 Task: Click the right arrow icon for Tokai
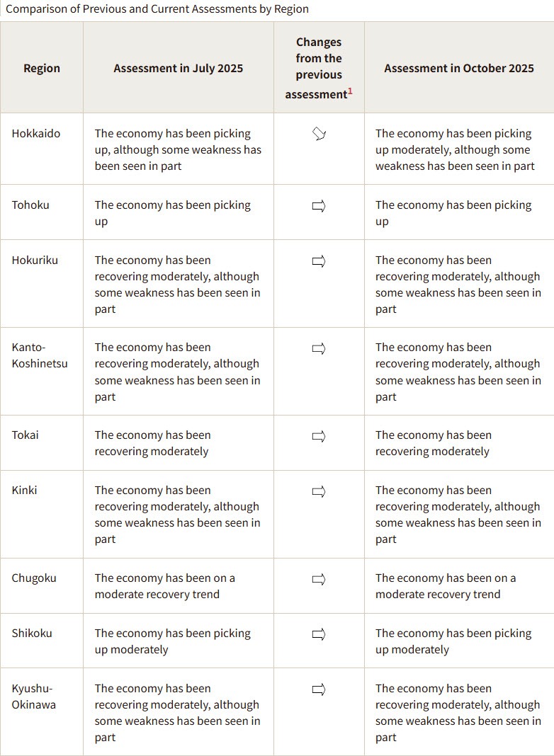tap(319, 436)
